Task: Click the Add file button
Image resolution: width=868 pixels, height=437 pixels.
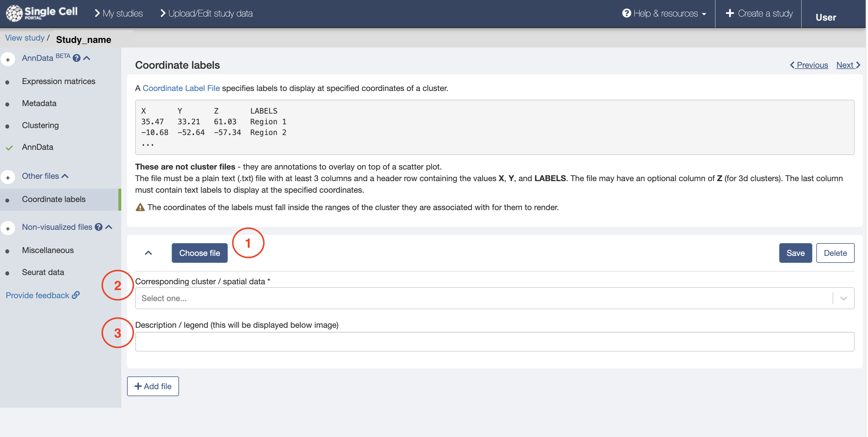Action: (153, 386)
